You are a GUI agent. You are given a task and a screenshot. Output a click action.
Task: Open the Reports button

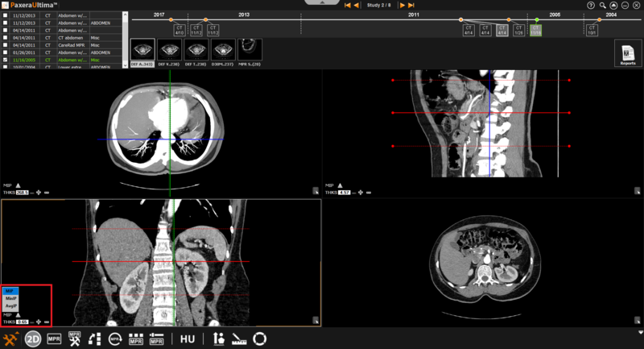pyautogui.click(x=627, y=54)
